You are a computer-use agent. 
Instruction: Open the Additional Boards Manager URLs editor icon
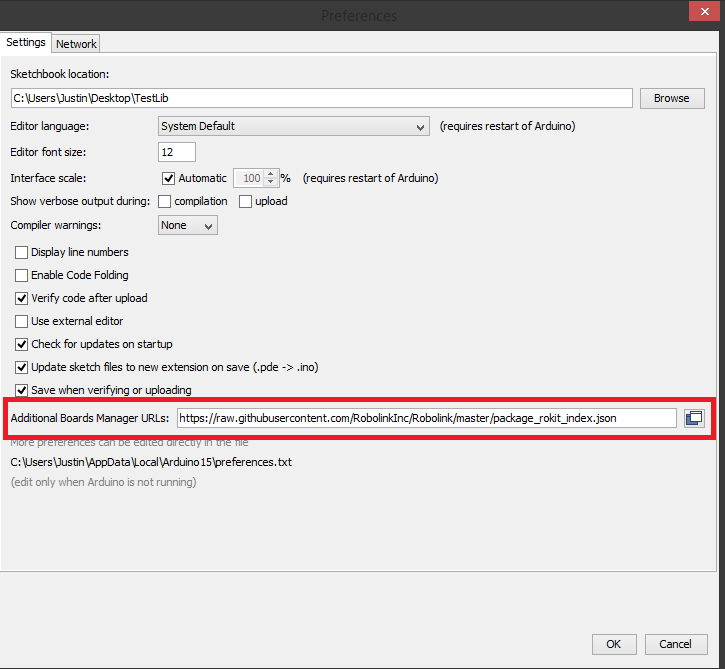pos(694,418)
